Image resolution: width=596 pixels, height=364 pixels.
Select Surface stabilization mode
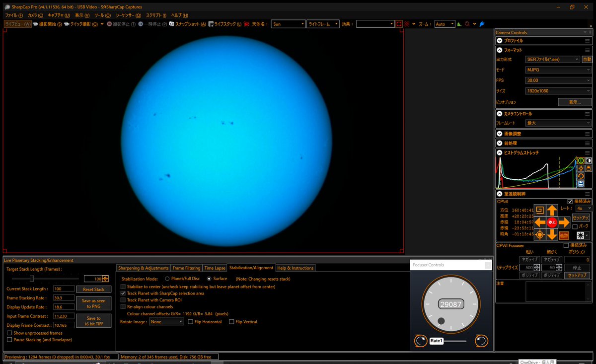point(209,279)
